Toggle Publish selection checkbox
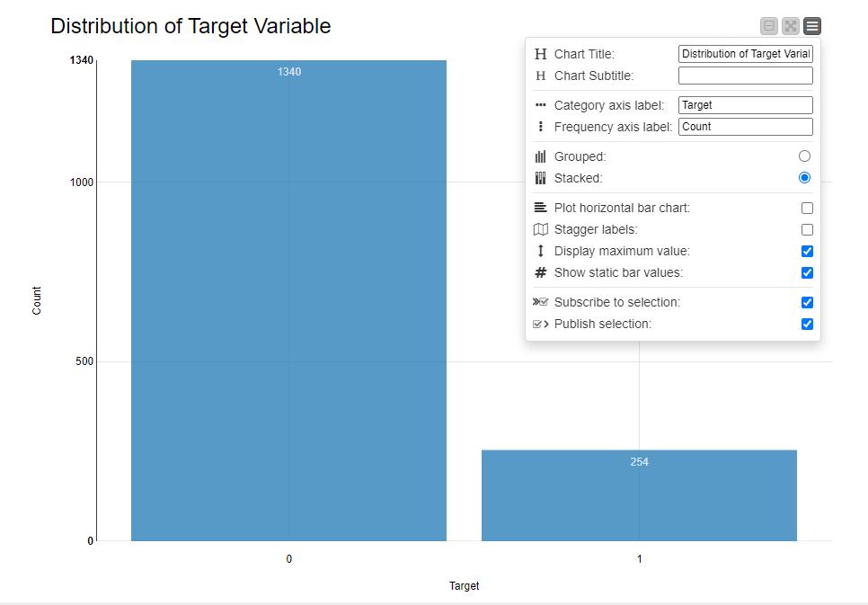The height and width of the screenshot is (605, 868). point(807,325)
